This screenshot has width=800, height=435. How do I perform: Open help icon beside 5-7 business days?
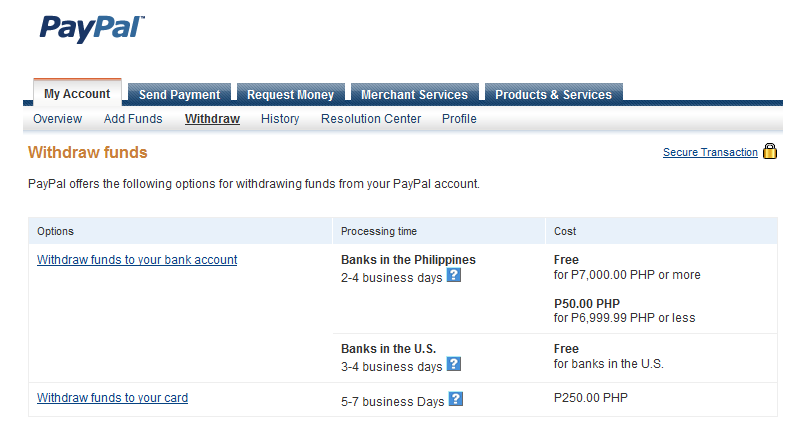coord(456,399)
